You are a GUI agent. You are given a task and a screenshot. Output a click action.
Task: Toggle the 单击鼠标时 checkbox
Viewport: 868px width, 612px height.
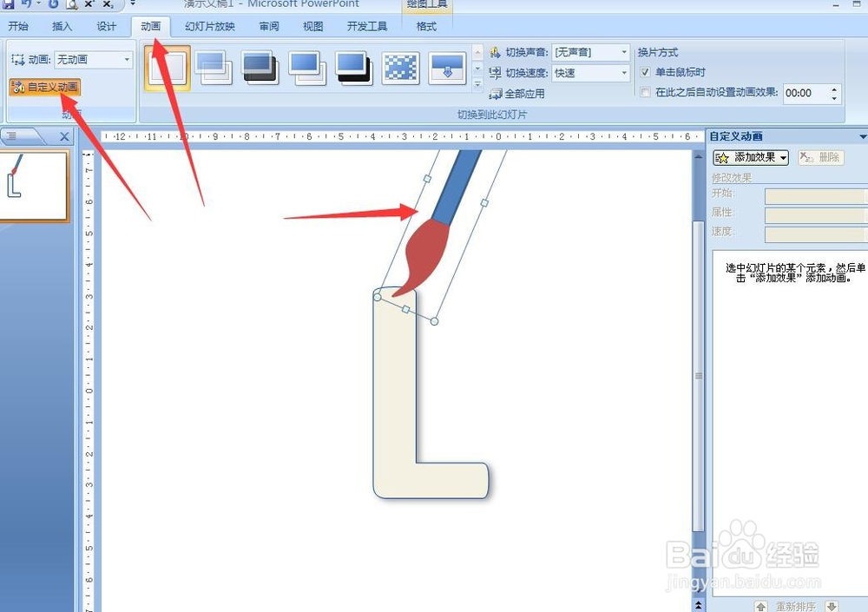pyautogui.click(x=645, y=72)
